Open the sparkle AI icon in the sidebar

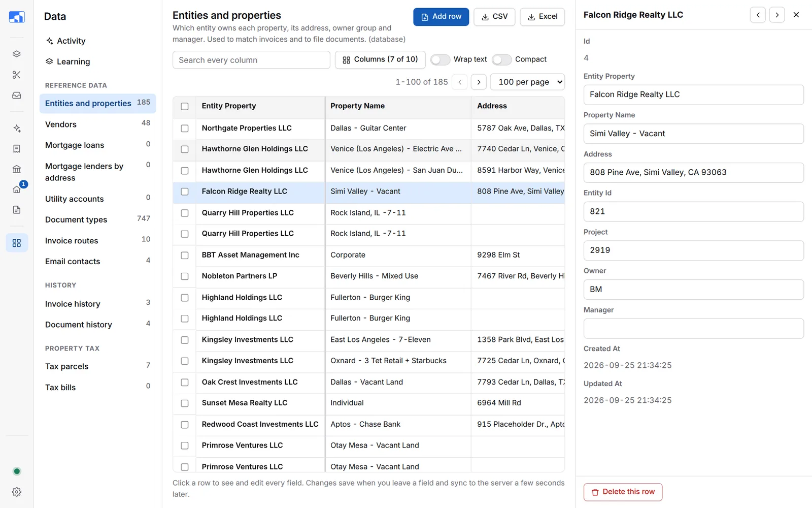17,128
